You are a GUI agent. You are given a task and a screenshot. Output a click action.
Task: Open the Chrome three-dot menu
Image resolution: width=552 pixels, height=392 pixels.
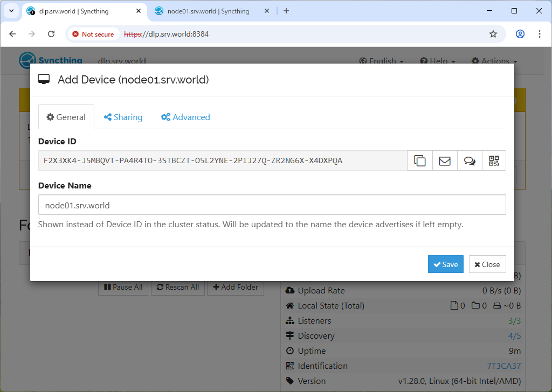click(x=540, y=34)
